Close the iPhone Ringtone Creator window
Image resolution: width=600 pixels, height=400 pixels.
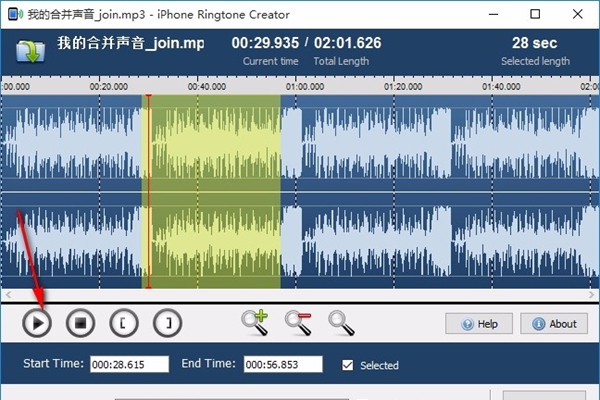coord(577,14)
